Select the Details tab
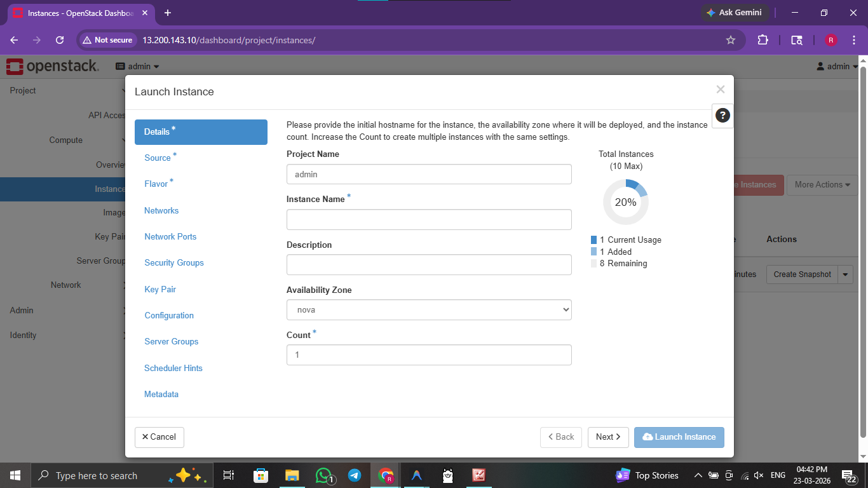Image resolution: width=868 pixels, height=488 pixels. (201, 132)
